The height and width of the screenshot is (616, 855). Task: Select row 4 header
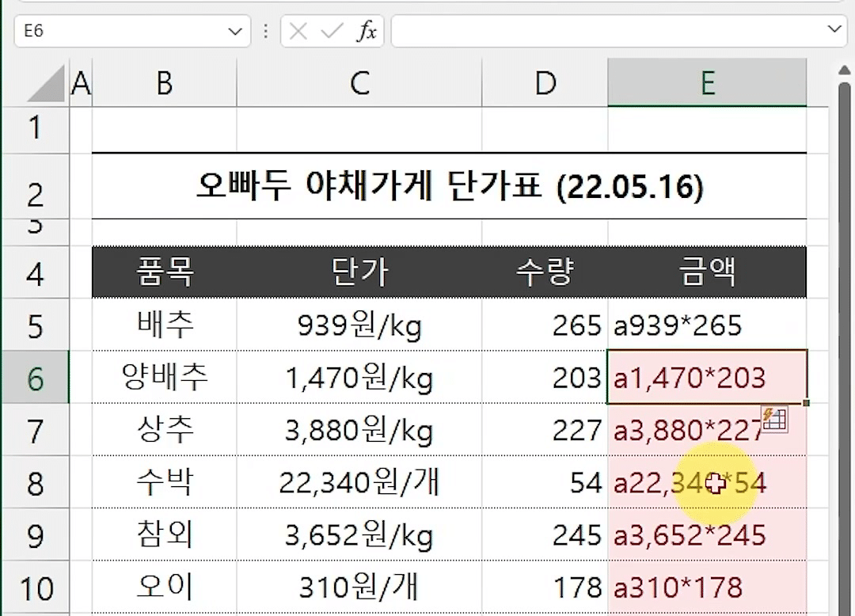(x=36, y=272)
